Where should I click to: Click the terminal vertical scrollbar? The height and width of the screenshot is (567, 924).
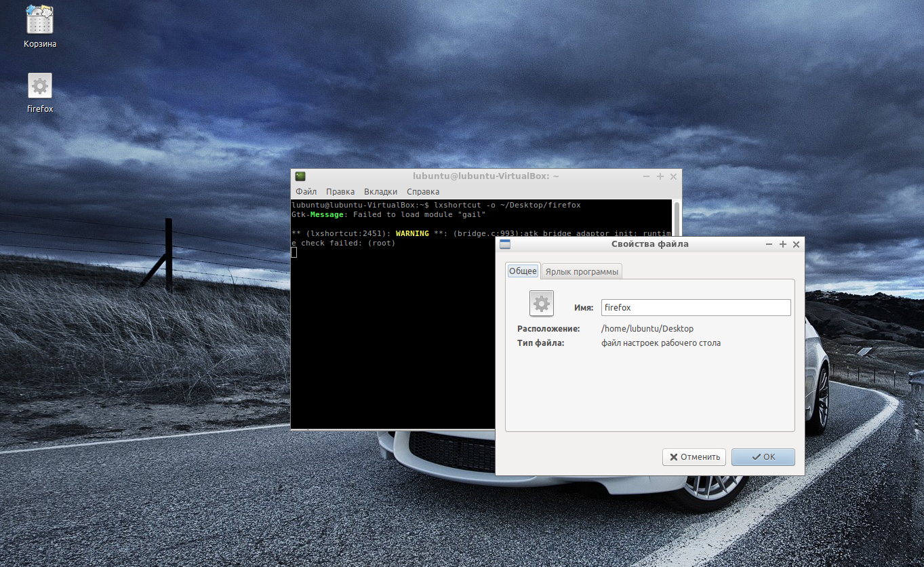tap(676, 218)
